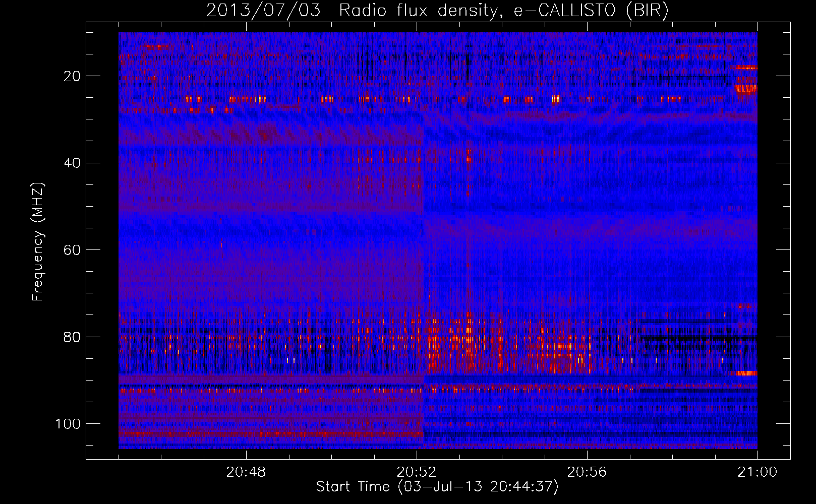This screenshot has width=816, height=504.
Task: Click the 20:56 time tick label
Action: click(x=587, y=472)
